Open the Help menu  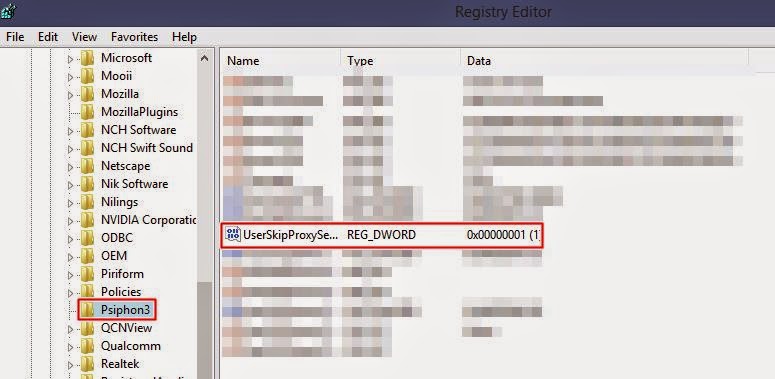pyautogui.click(x=184, y=37)
